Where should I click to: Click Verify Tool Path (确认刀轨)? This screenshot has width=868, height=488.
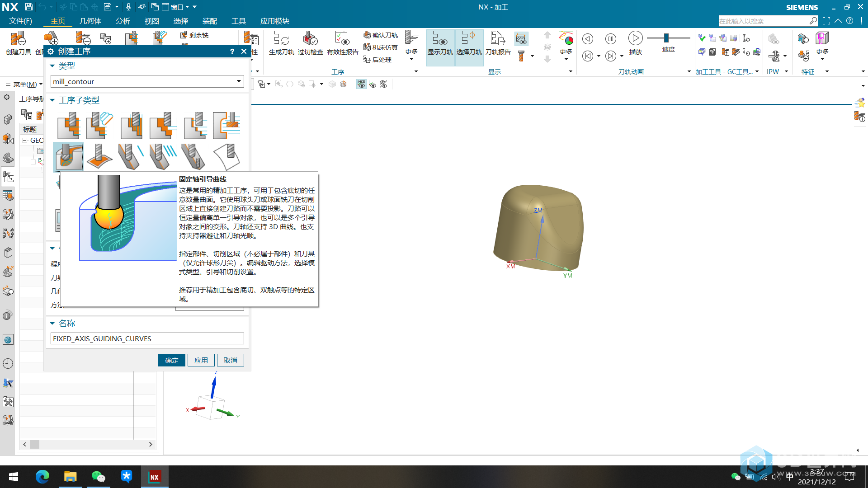click(381, 35)
